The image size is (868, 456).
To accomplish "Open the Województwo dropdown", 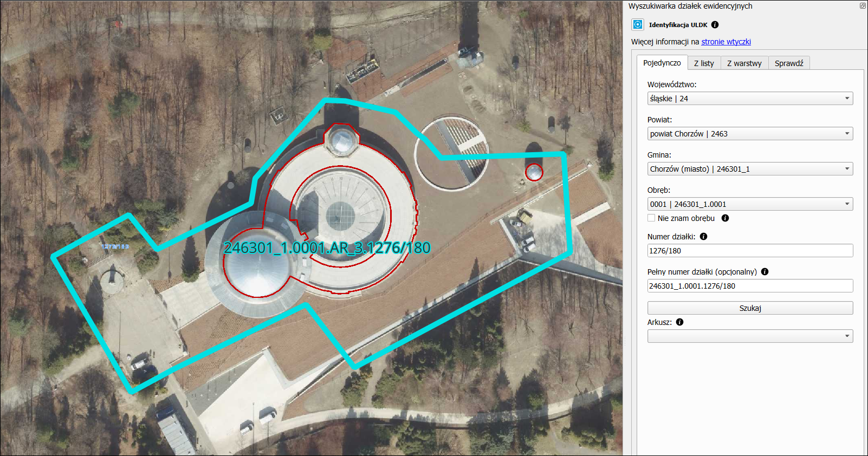I will [750, 99].
